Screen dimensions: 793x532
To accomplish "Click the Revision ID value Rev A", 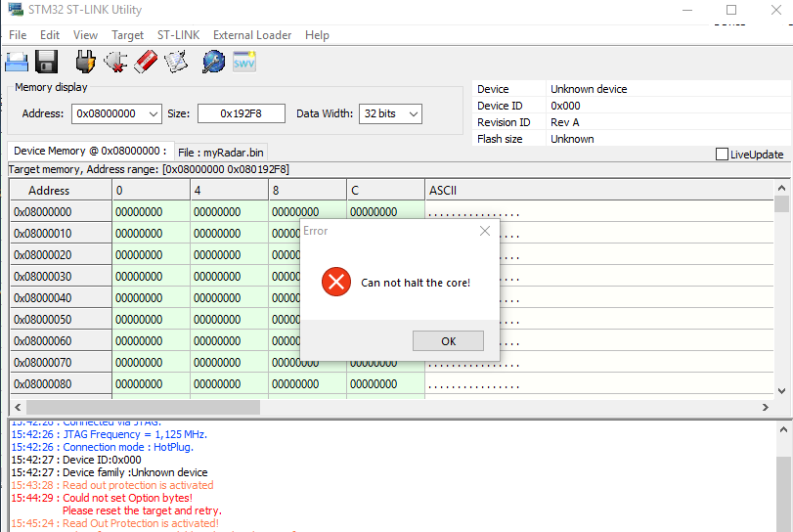I will 565,122.
